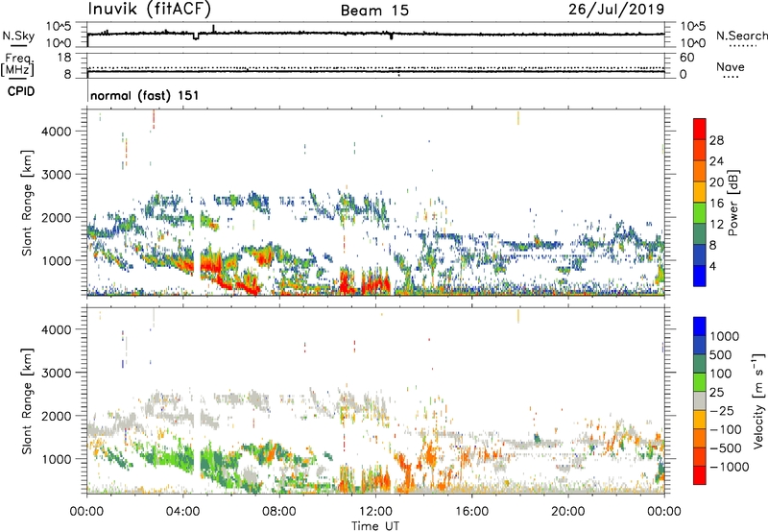Screen dimensions: 768x532
Task: Select the light green 12–16 dB power segment
Action: pos(700,212)
